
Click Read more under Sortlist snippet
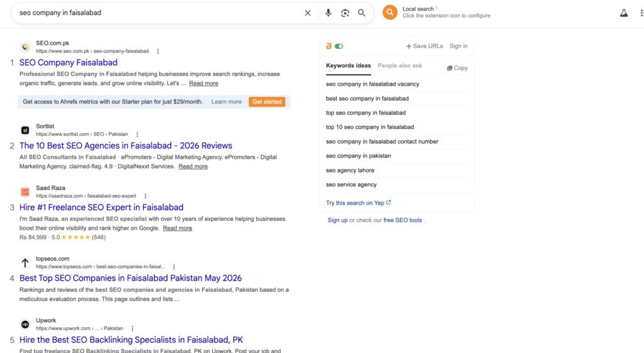[193, 166]
